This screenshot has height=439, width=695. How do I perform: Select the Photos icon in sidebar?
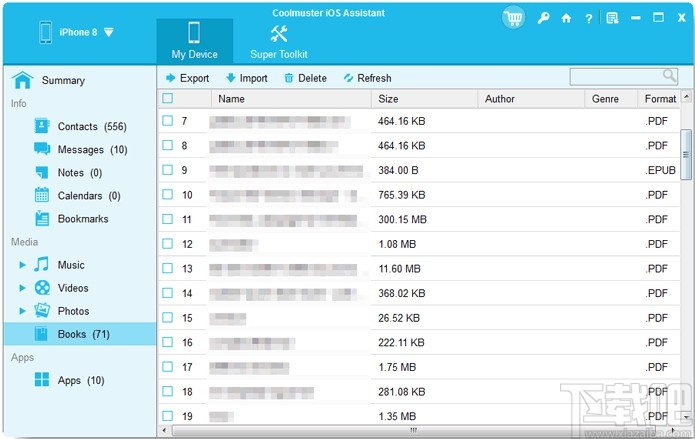coord(42,310)
